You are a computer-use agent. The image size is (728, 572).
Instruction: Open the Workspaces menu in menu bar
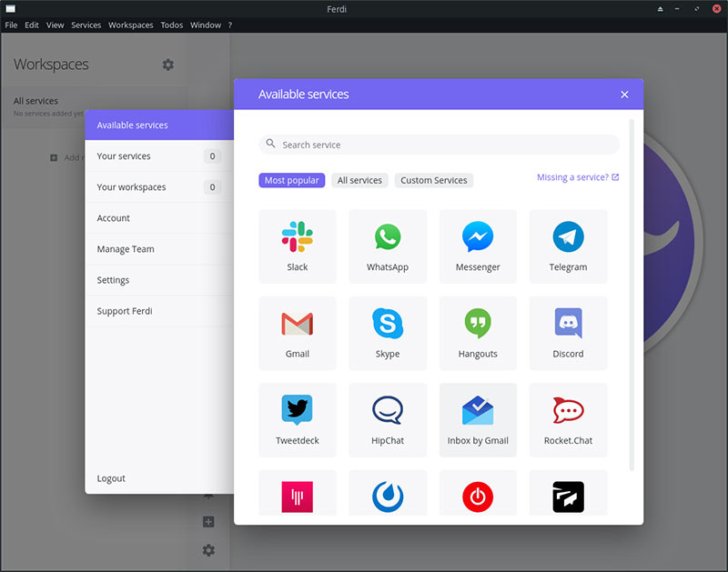131,25
